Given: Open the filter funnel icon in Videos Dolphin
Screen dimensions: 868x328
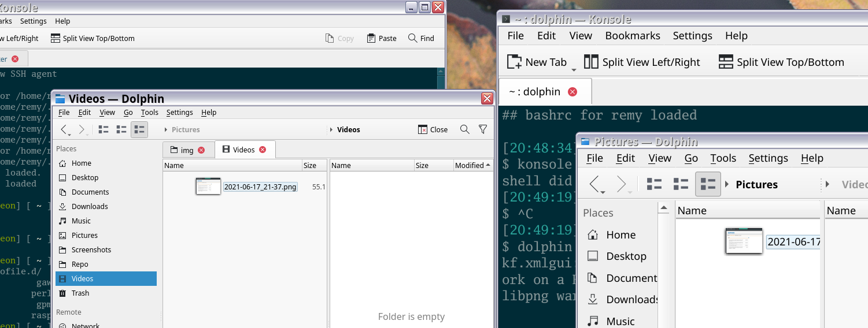Looking at the screenshot, I should pyautogui.click(x=483, y=129).
